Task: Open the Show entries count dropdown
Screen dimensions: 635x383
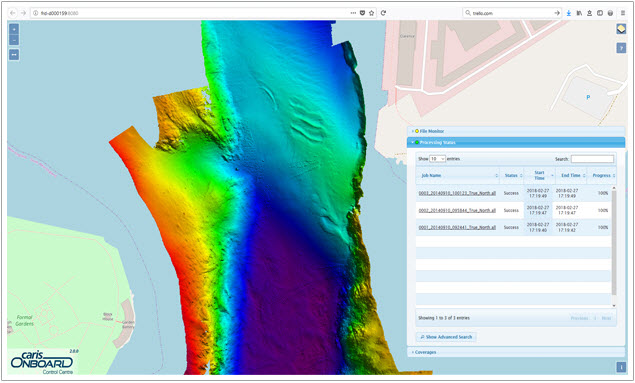Action: [437, 159]
